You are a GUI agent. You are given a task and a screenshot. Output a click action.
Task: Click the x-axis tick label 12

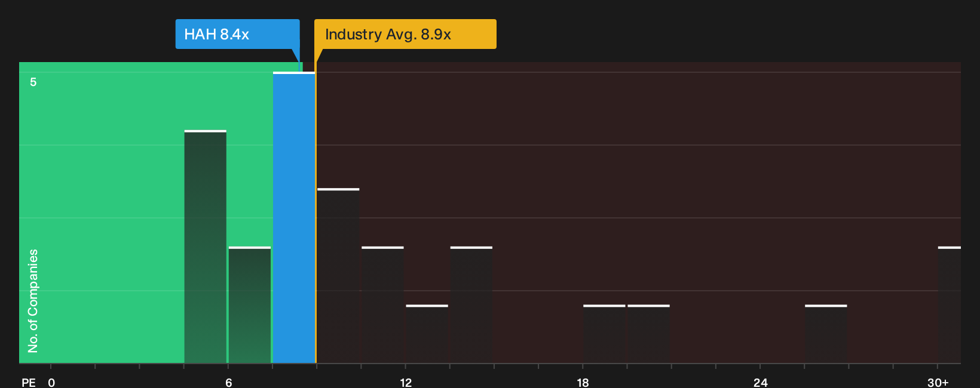pos(406,383)
